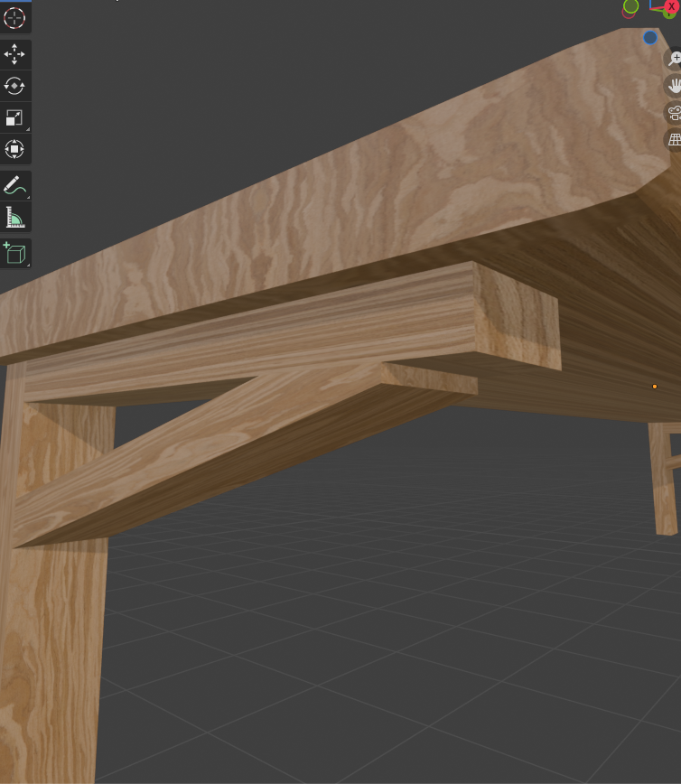Select the Annotate pencil tool
The height and width of the screenshot is (784, 681).
pyautogui.click(x=14, y=185)
